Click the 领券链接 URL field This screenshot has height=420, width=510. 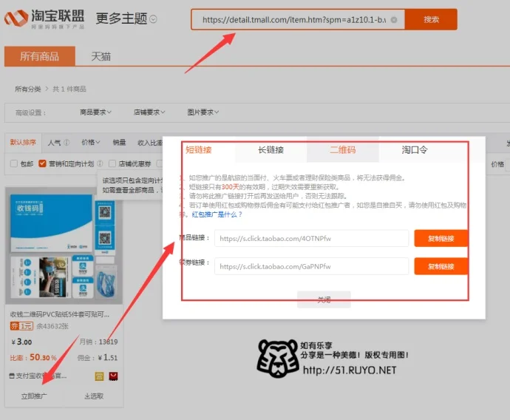click(312, 266)
